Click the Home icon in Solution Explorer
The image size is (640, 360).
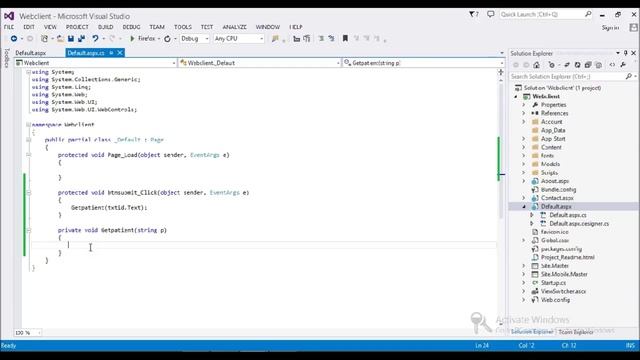click(x=537, y=65)
